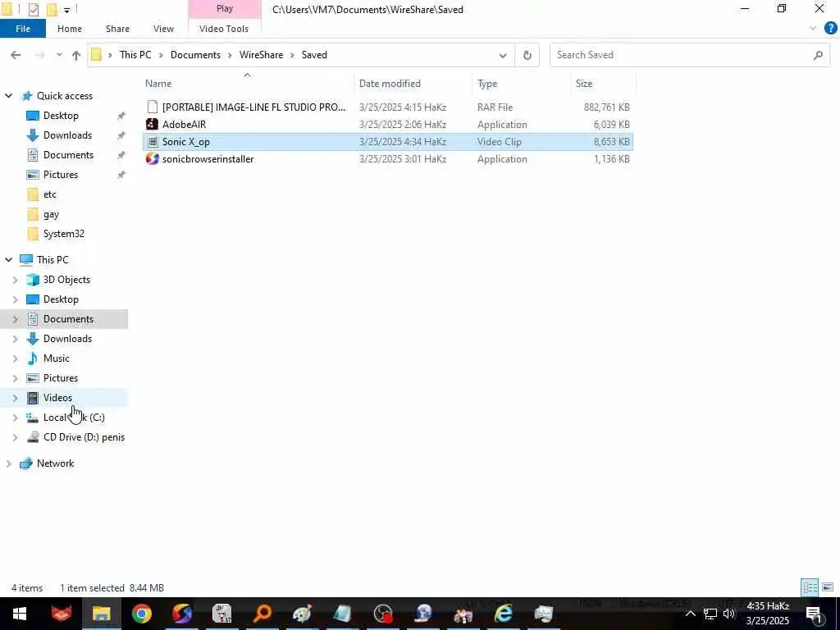Click the notification center icon
This screenshot has height=630, width=840.
tap(814, 614)
